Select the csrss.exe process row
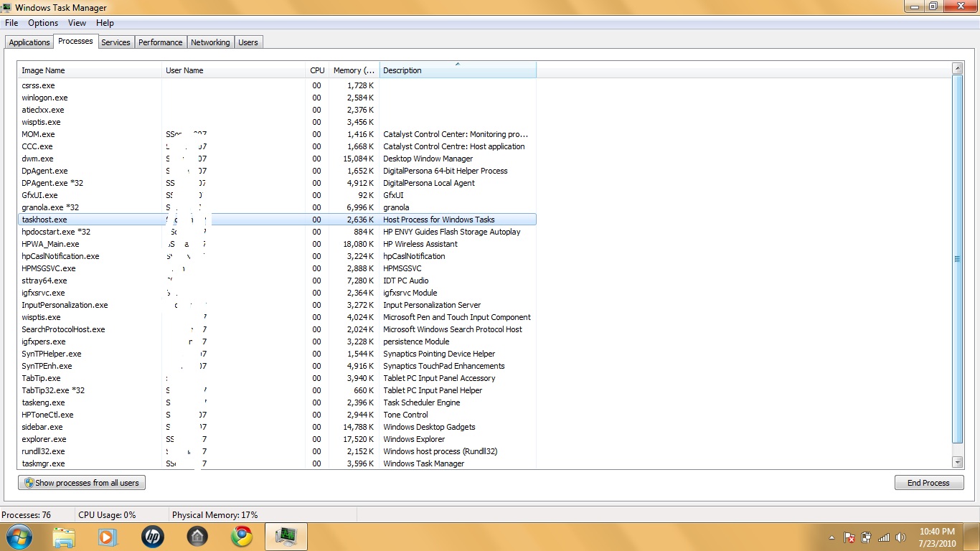The width and height of the screenshot is (980, 551). pos(277,85)
